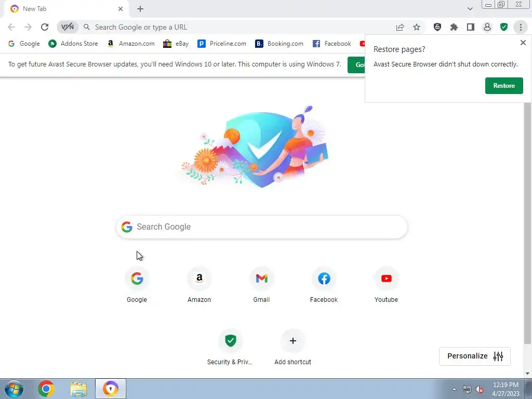Bookmark this tab with the star icon
Image resolution: width=532 pixels, height=399 pixels.
point(417,27)
